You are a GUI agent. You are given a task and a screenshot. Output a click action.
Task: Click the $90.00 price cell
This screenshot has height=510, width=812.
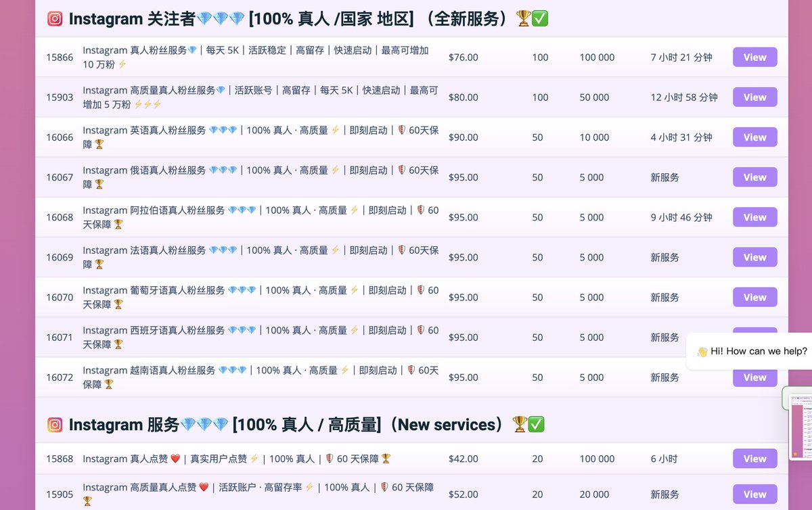(x=463, y=137)
